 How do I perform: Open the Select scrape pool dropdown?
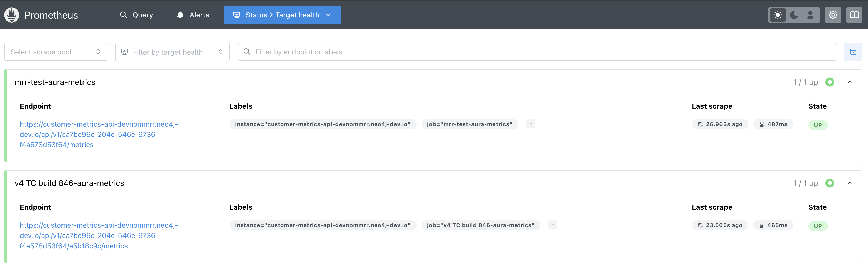[56, 52]
